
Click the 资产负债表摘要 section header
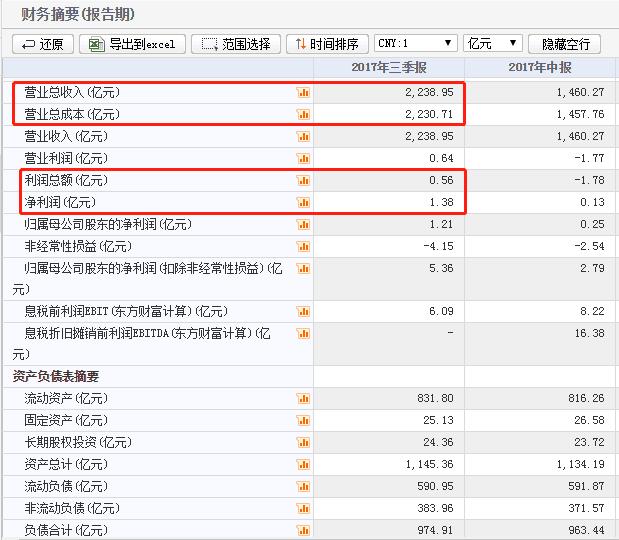(56, 377)
